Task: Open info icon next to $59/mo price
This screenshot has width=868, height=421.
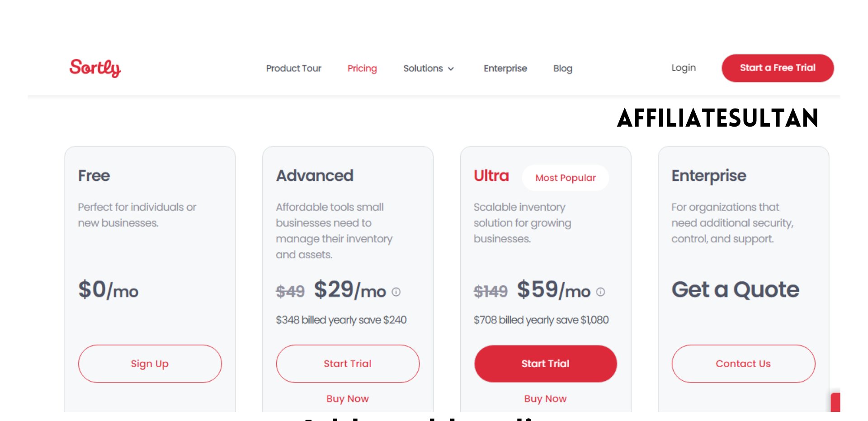Action: tap(600, 292)
